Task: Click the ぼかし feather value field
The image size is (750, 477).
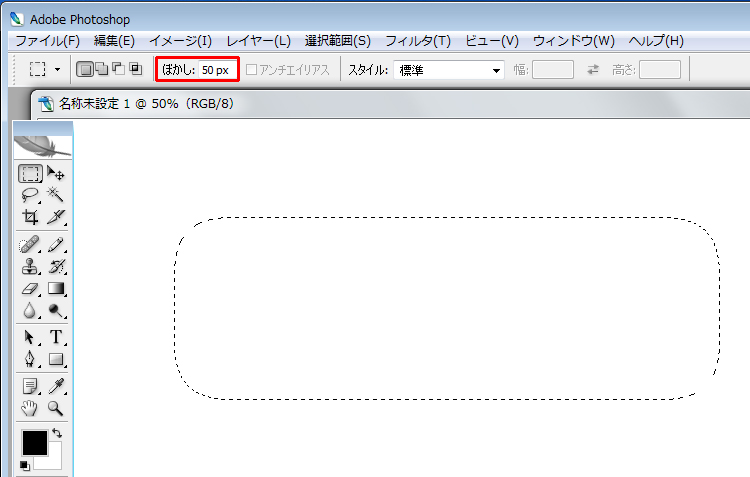Action: tap(217, 70)
